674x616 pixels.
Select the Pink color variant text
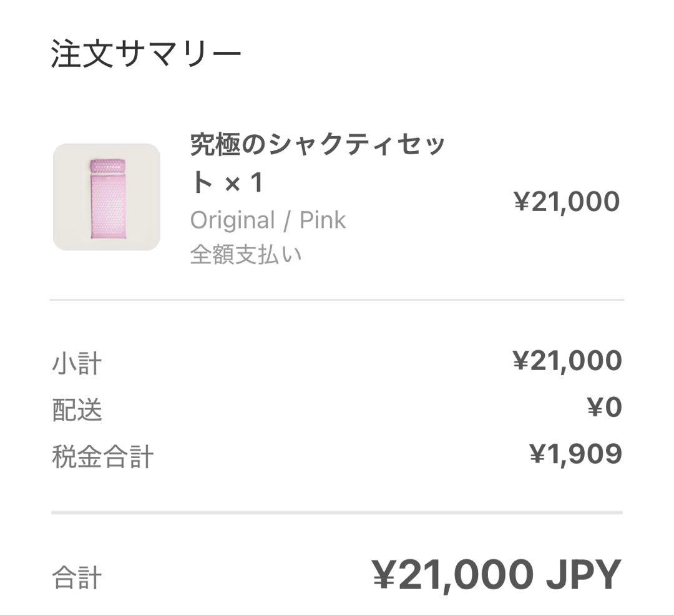coord(323,220)
